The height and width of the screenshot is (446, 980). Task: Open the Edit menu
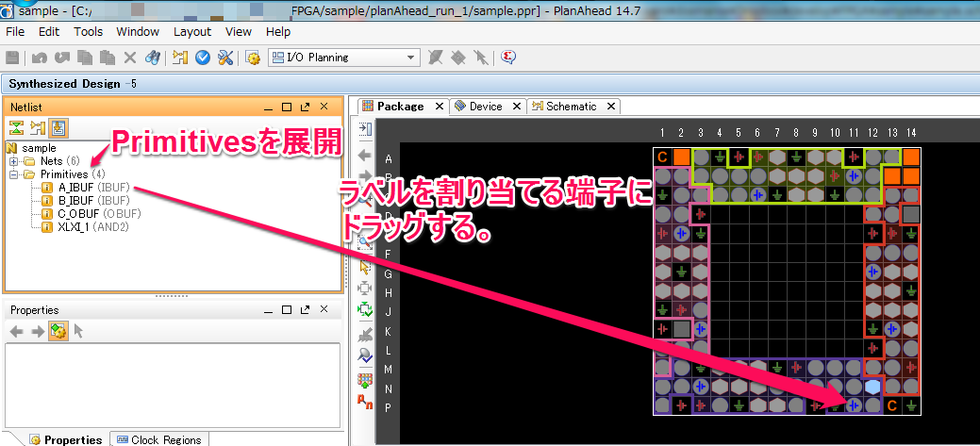tap(49, 32)
